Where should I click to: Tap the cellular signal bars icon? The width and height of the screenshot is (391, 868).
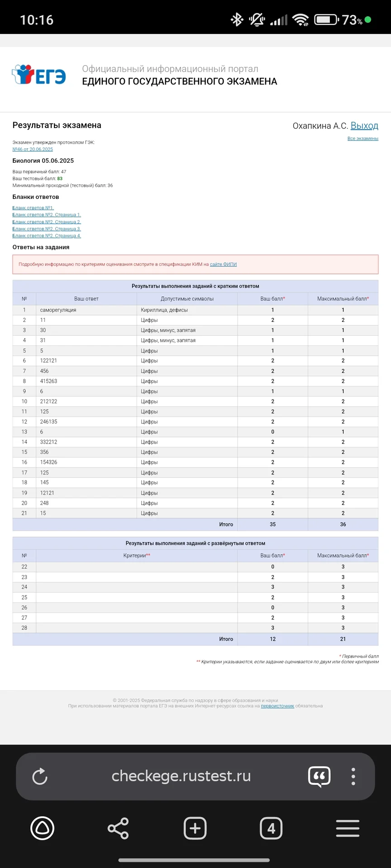point(279,20)
